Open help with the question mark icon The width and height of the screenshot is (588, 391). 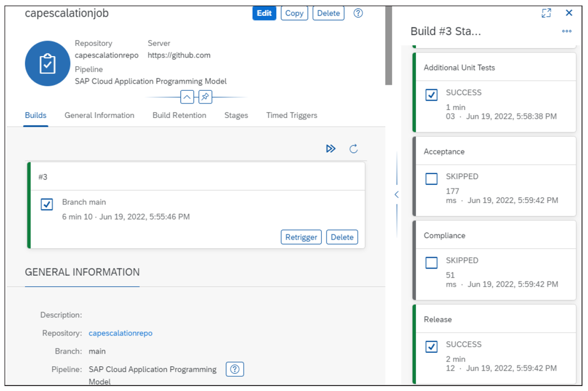(x=358, y=13)
